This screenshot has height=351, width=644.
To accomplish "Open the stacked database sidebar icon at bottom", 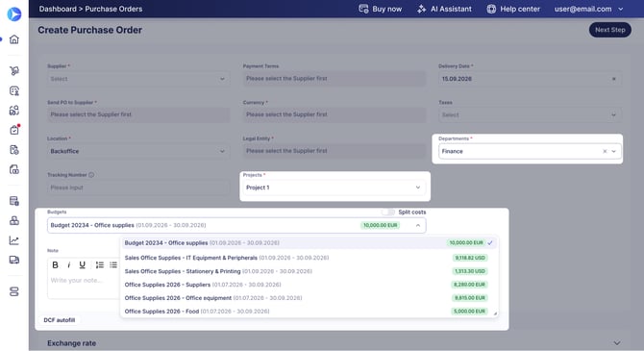I will (14, 291).
